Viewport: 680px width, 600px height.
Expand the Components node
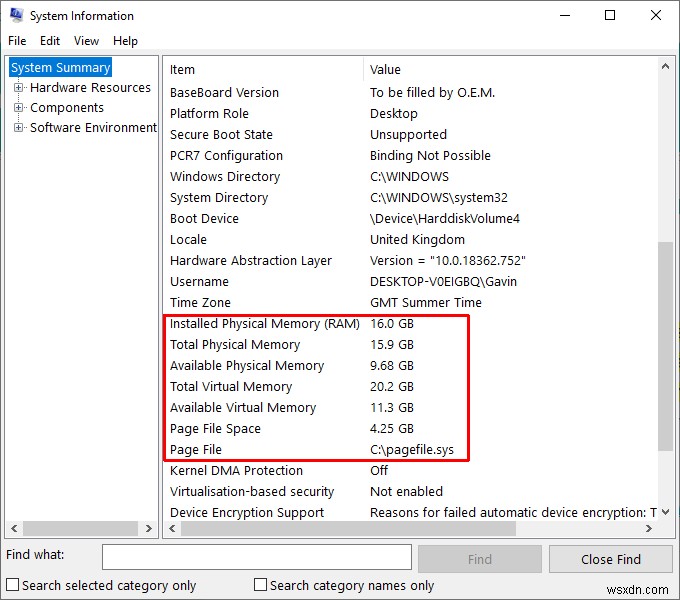click(x=18, y=107)
